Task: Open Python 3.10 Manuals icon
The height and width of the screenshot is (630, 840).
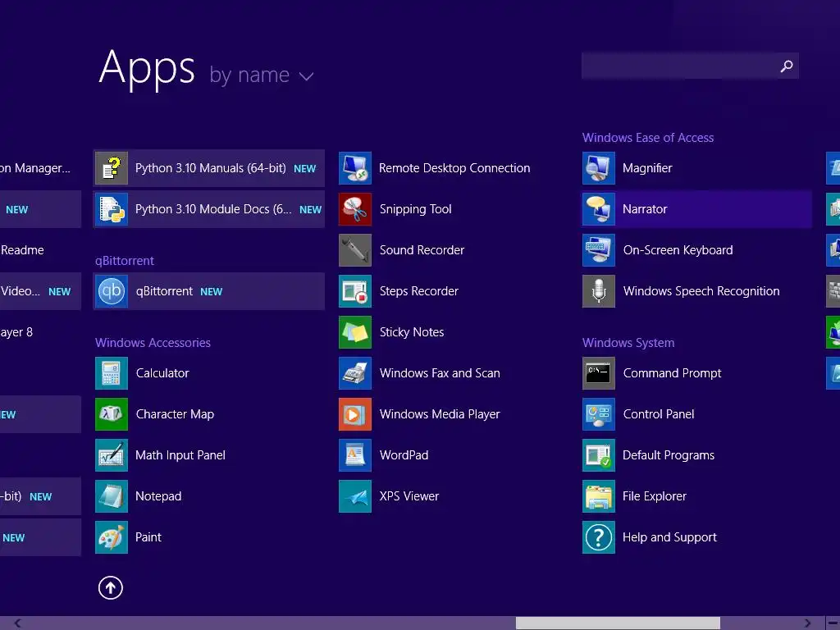Action: 112,168
